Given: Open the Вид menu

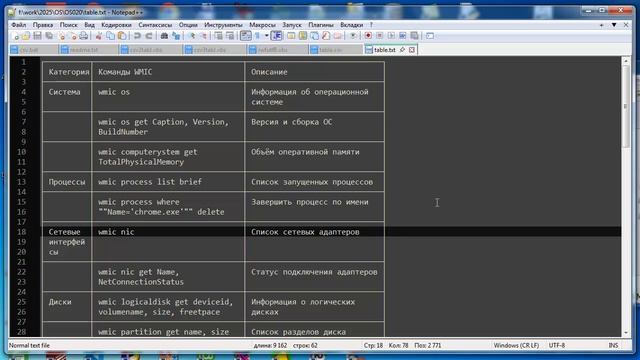Looking at the screenshot, I should tap(89, 25).
